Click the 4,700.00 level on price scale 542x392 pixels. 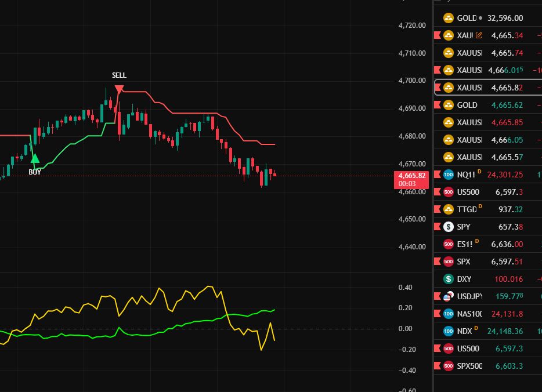tap(412, 81)
